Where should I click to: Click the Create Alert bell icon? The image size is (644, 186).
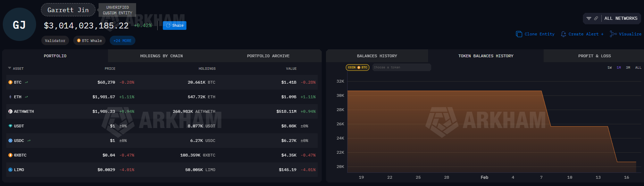click(x=563, y=34)
